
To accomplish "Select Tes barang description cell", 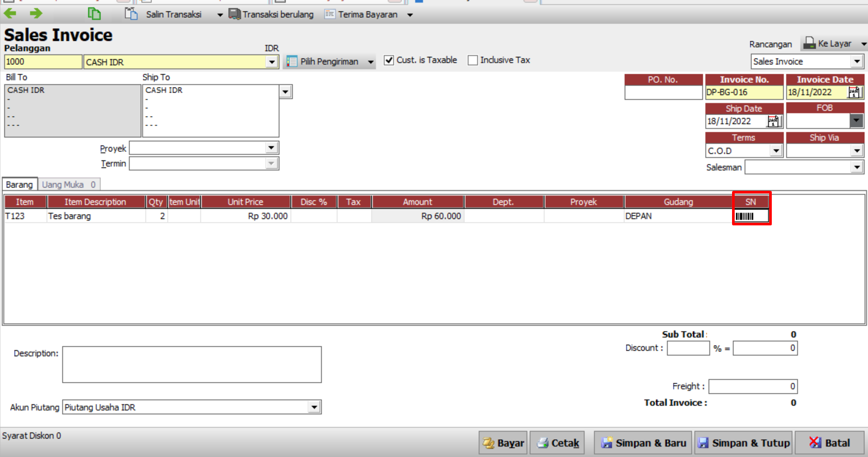I will 96,216.
